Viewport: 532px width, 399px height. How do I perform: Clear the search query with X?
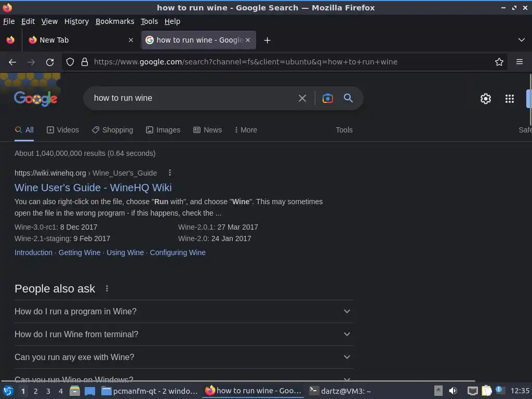pyautogui.click(x=302, y=98)
